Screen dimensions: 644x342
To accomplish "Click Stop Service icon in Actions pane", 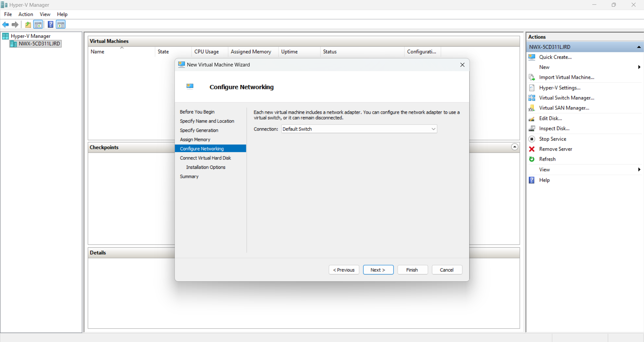I will [x=532, y=139].
